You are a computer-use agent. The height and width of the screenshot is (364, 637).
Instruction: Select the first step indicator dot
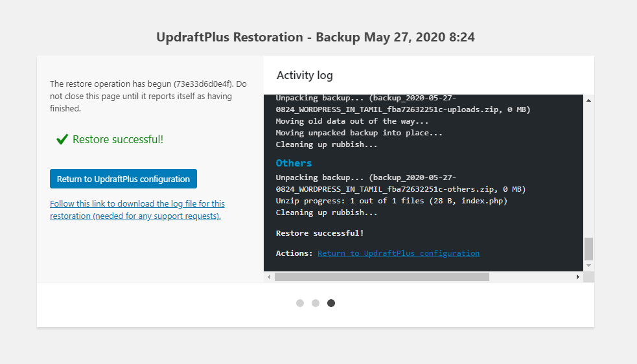[x=300, y=303]
